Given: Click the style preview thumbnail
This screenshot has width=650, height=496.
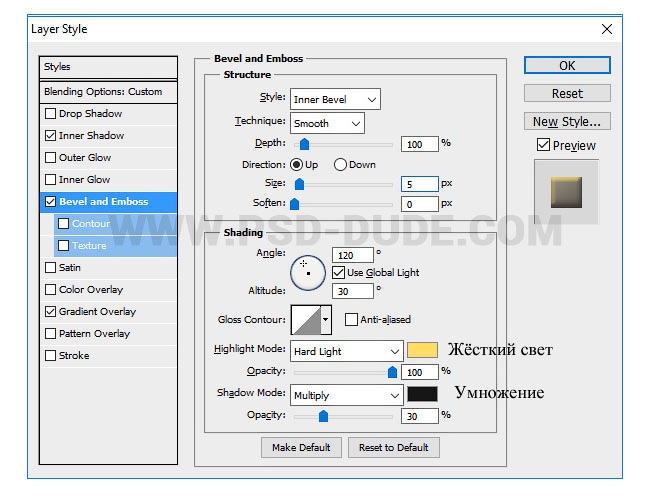Looking at the screenshot, I should pyautogui.click(x=566, y=192).
